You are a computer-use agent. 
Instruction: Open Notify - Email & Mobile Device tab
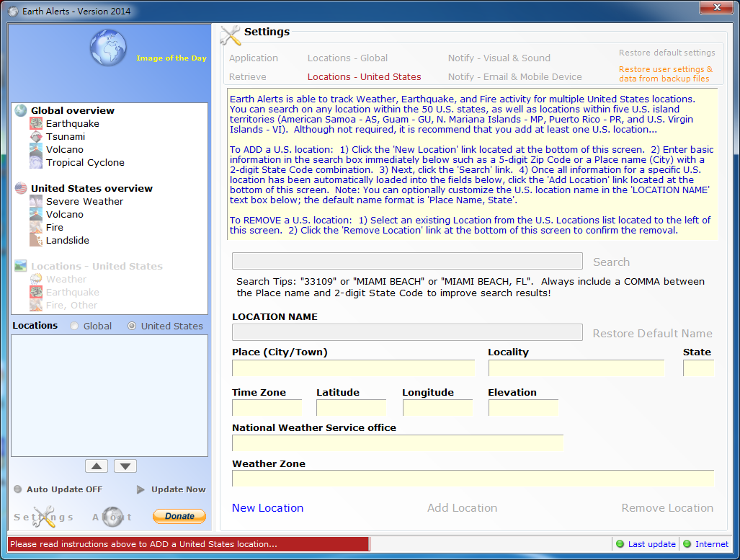click(x=515, y=76)
